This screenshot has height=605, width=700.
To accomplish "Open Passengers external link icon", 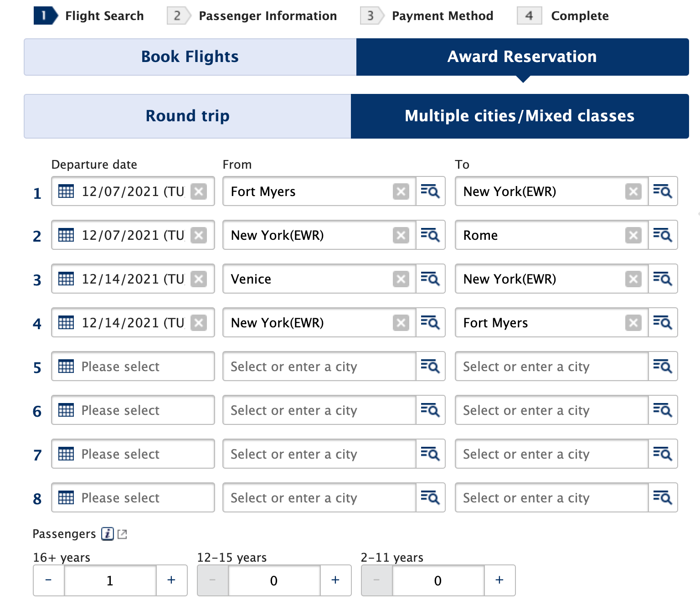I will coord(122,534).
